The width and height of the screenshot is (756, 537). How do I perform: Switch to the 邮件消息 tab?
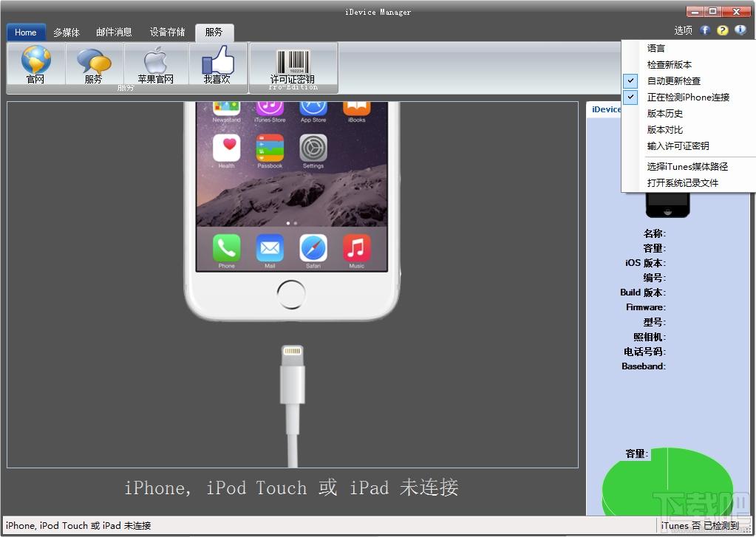tap(114, 33)
